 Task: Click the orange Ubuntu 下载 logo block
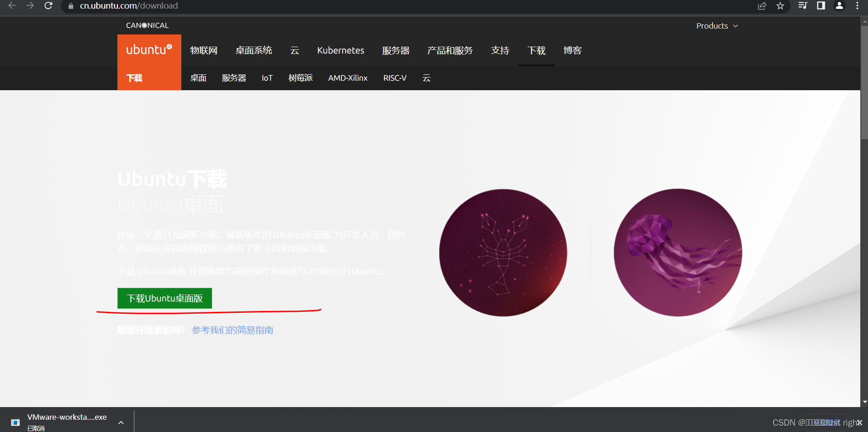(149, 62)
